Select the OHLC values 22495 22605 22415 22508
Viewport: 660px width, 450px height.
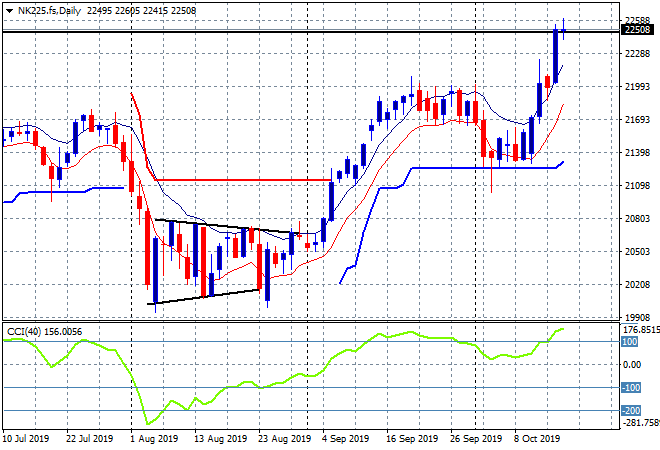141,11
